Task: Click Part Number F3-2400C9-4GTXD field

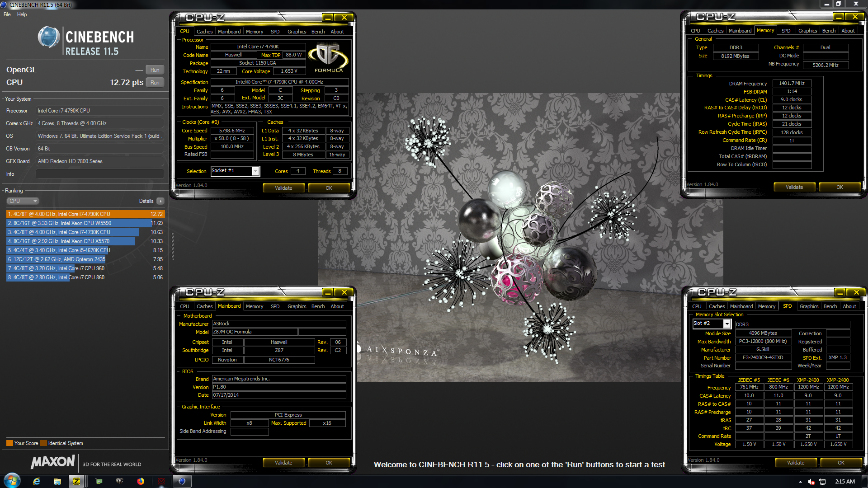Action: [763, 357]
